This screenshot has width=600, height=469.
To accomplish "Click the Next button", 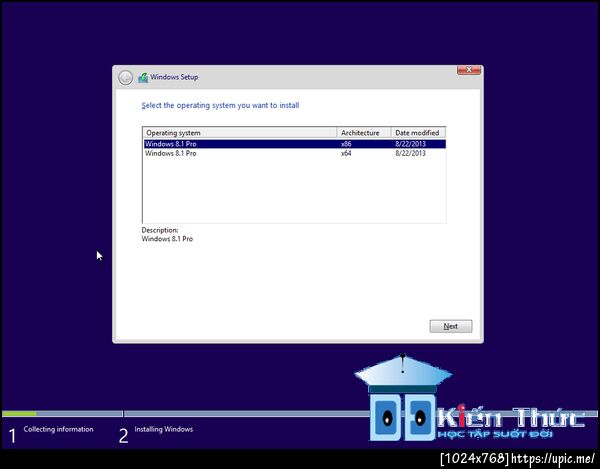I will [x=451, y=326].
